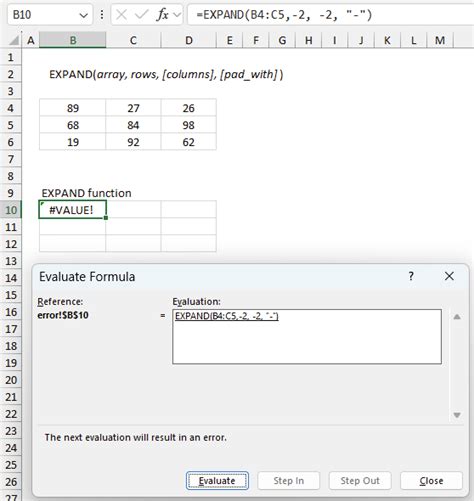
Task: Click the underlined EXPAND expression in Evaluation
Action: point(227,316)
